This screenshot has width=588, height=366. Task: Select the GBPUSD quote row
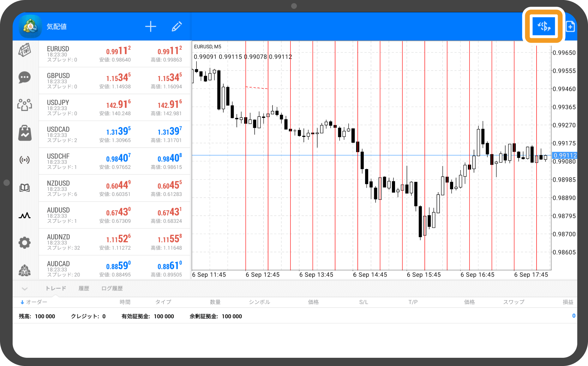tap(114, 81)
